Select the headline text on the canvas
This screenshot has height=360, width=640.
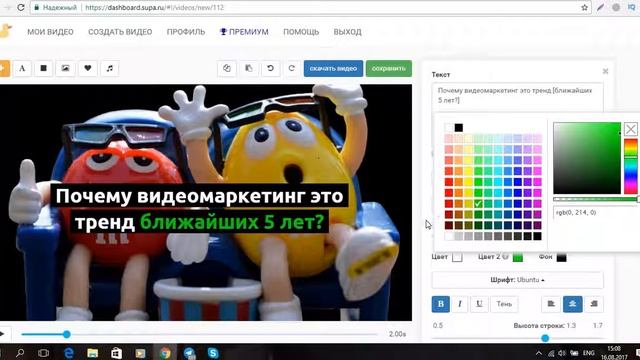pyautogui.click(x=200, y=209)
